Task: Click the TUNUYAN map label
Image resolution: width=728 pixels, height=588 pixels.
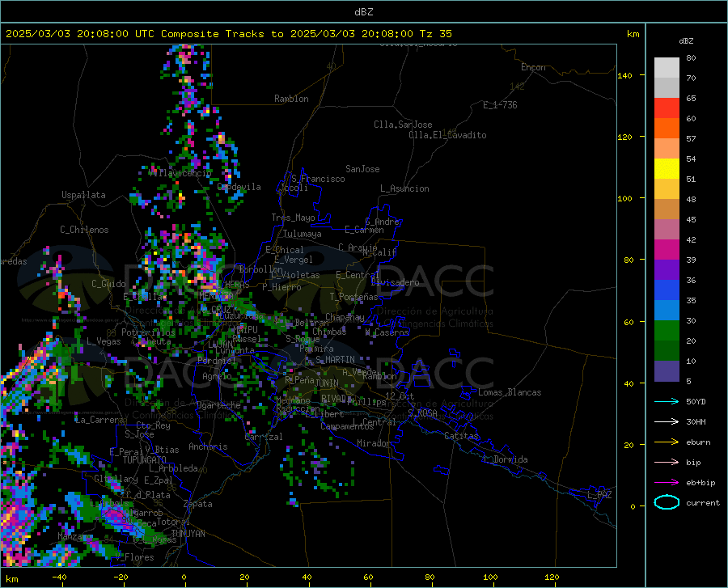Action: [188, 534]
